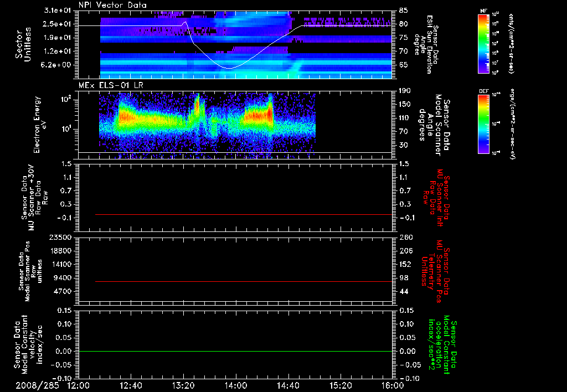Click the "4700" scanner position tick label

pos(63,291)
